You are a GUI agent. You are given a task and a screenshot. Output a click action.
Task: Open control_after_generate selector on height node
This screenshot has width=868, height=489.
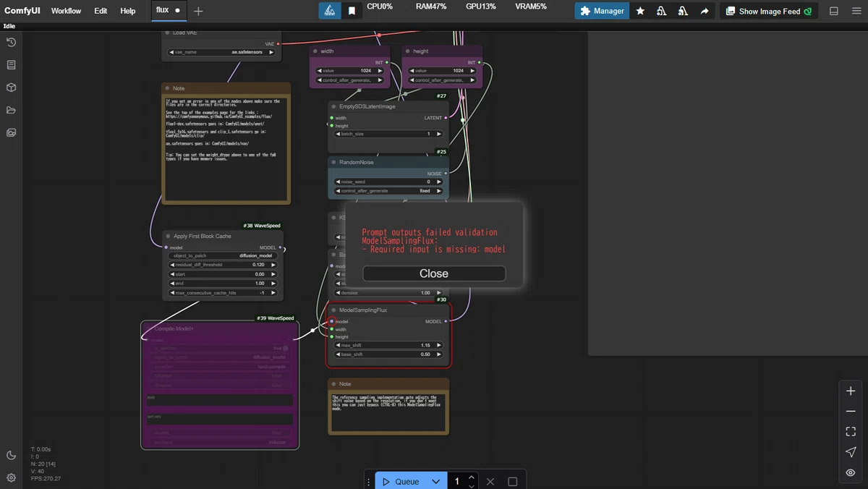[x=443, y=80]
